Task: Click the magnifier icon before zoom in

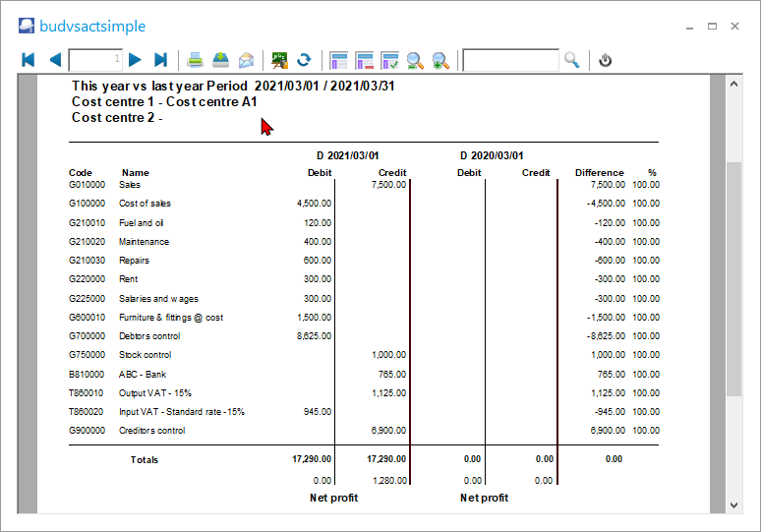Action: point(415,60)
